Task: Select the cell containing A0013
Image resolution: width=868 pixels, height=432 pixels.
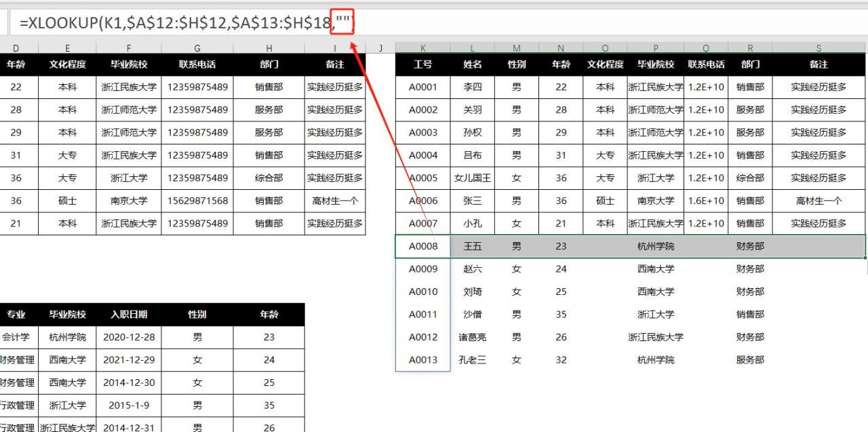Action: (423, 360)
